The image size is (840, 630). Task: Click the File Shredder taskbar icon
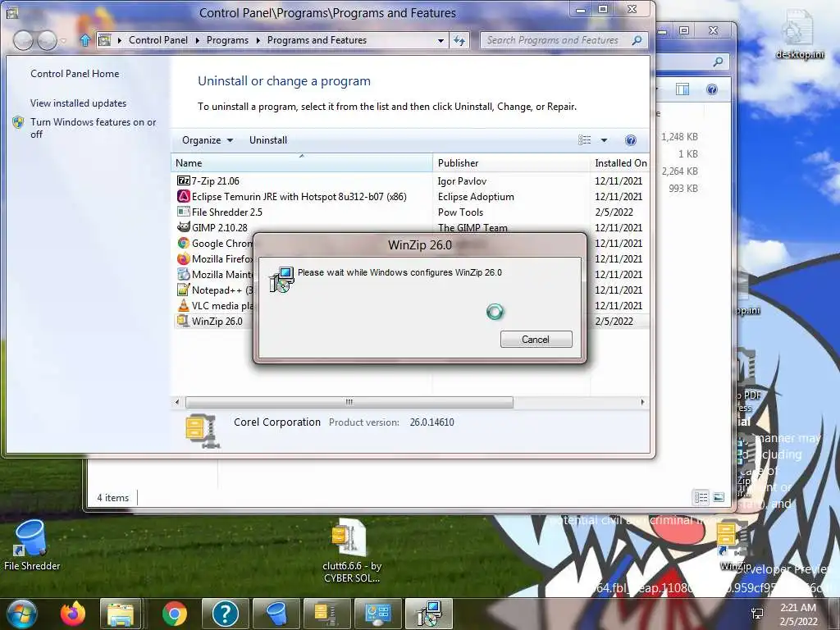pyautogui.click(x=276, y=614)
